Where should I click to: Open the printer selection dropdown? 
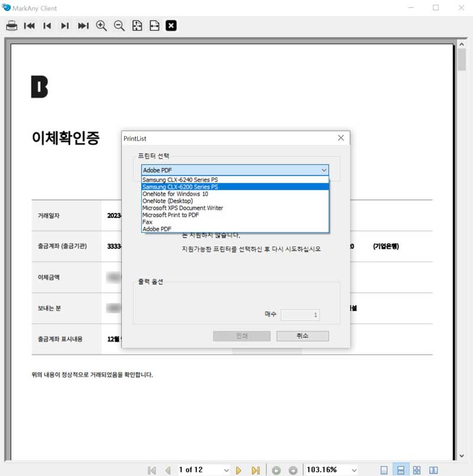(x=323, y=170)
